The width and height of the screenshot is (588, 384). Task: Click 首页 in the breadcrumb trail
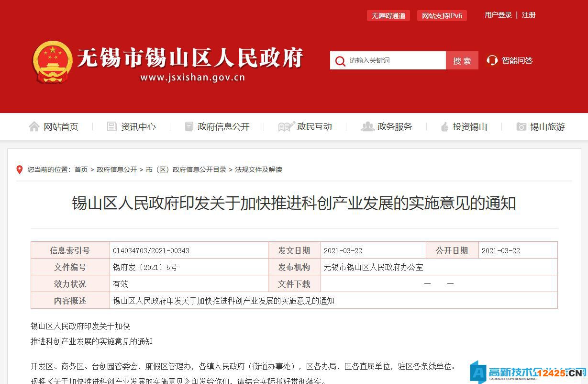click(81, 169)
